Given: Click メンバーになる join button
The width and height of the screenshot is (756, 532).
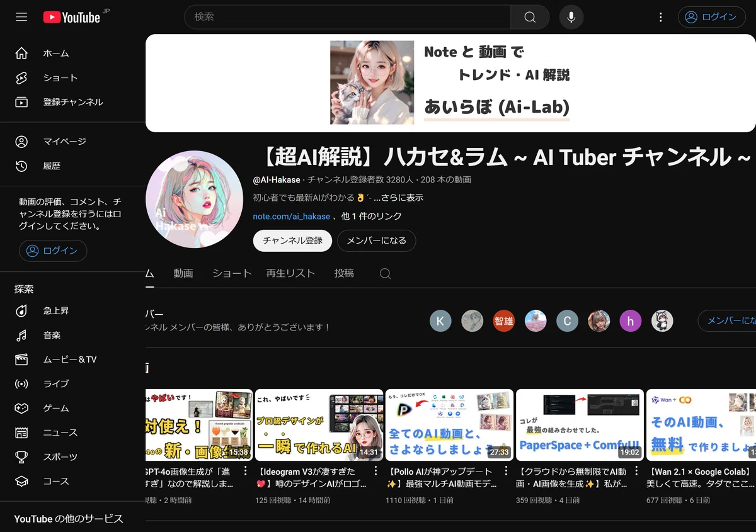Looking at the screenshot, I should click(376, 241).
